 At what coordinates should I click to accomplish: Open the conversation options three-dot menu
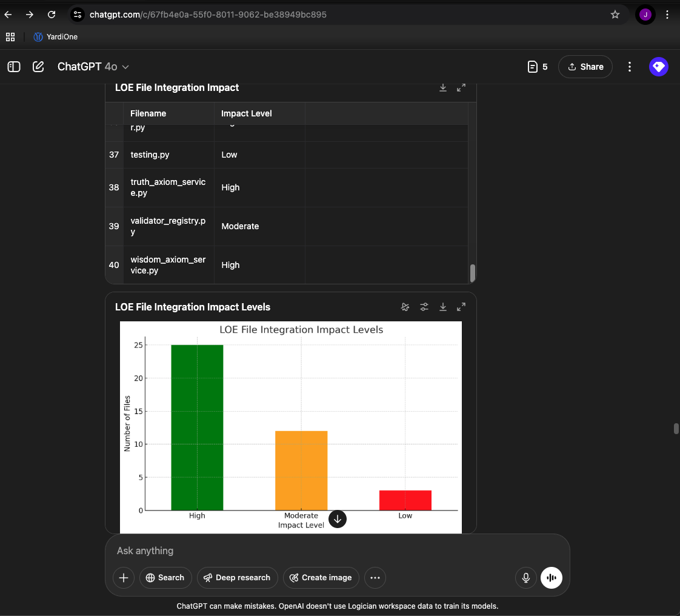(x=629, y=66)
